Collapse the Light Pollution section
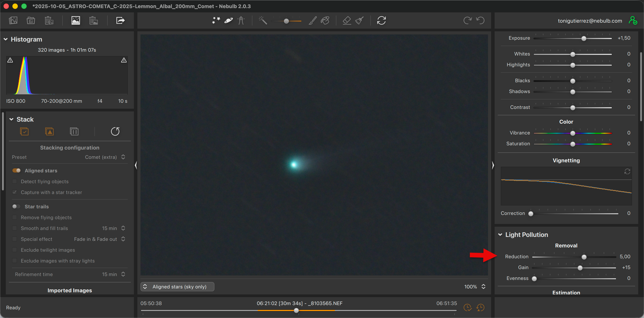This screenshot has width=644, height=318. (x=500, y=235)
